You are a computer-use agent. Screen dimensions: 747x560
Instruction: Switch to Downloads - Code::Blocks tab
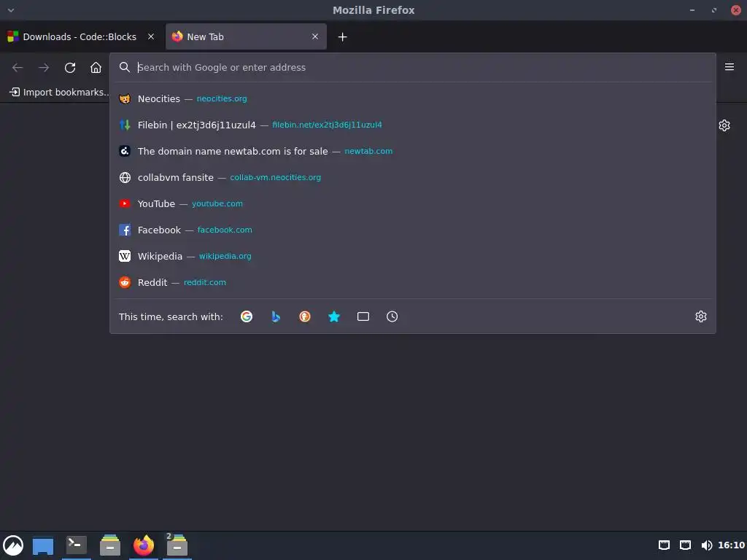coord(80,36)
